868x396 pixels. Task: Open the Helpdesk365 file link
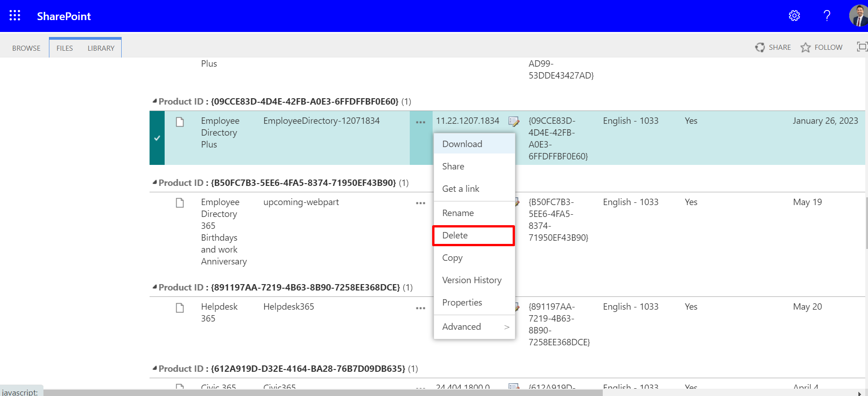coord(289,306)
